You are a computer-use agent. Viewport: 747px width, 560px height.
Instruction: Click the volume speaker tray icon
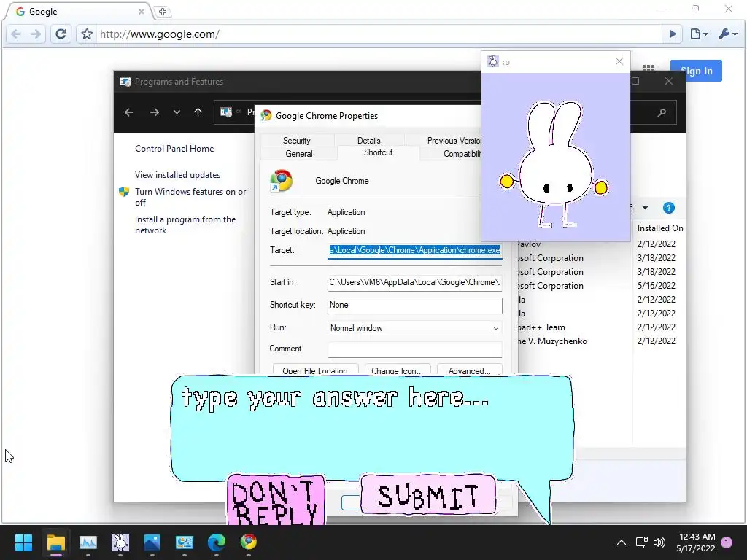[659, 542]
